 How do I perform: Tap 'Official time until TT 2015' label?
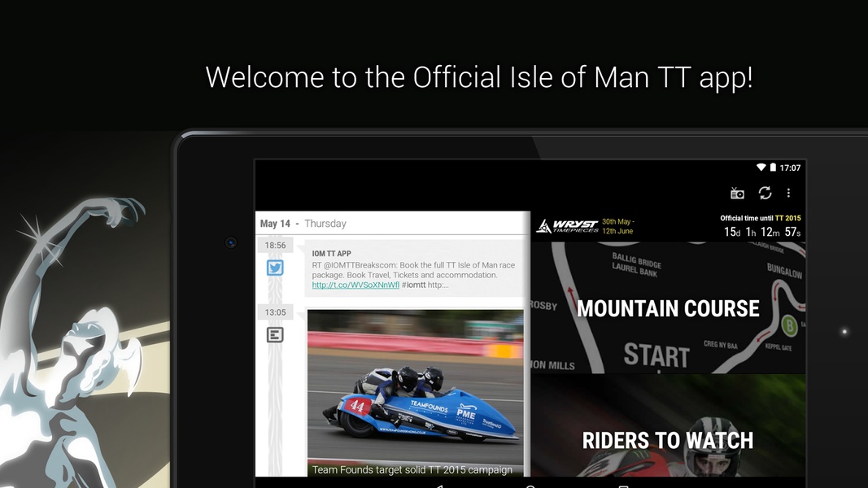(760, 218)
